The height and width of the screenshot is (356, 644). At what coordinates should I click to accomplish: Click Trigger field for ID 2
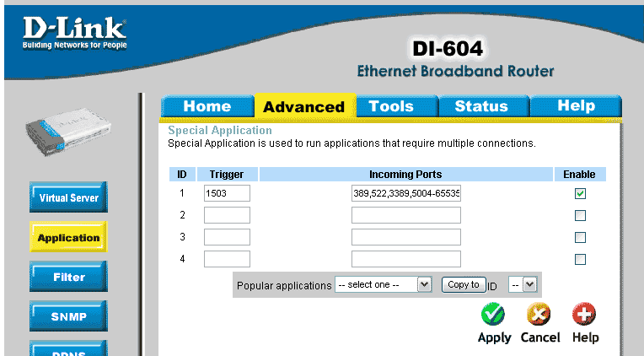tap(227, 215)
